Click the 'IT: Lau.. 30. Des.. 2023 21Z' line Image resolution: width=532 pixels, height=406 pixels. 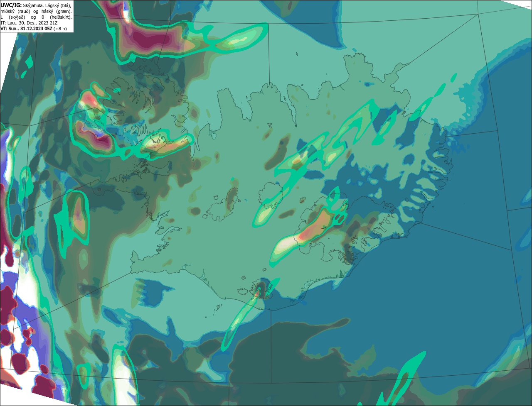tap(29, 23)
